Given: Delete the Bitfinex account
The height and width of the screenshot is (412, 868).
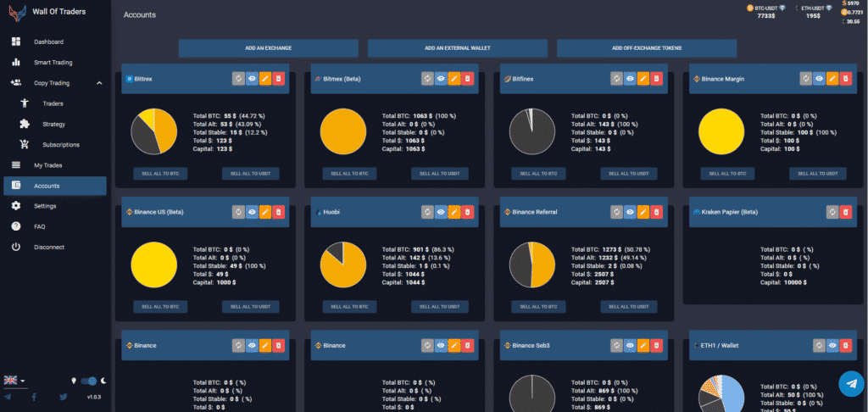Looking at the screenshot, I should pos(657,79).
